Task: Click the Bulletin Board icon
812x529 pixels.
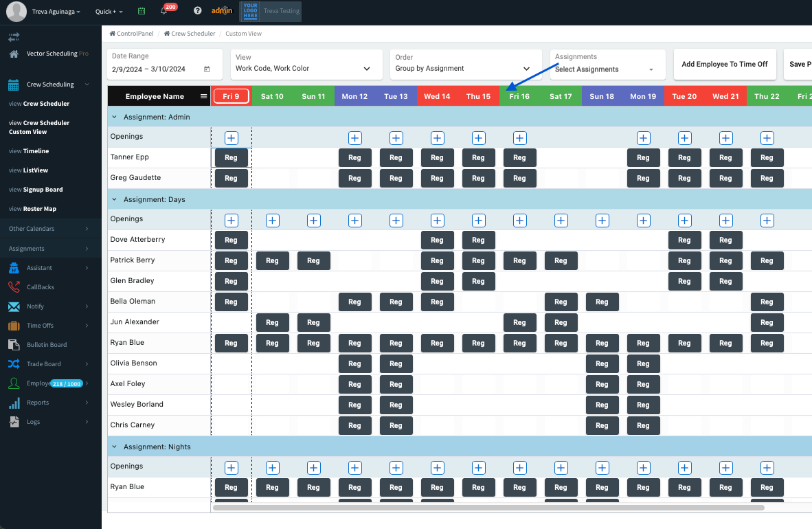Action: point(14,345)
